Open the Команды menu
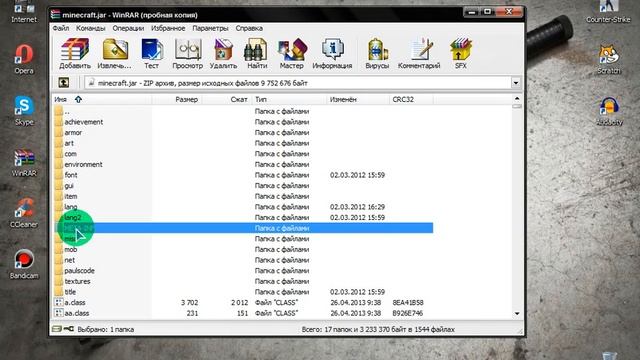The image size is (640, 360). pos(91,28)
